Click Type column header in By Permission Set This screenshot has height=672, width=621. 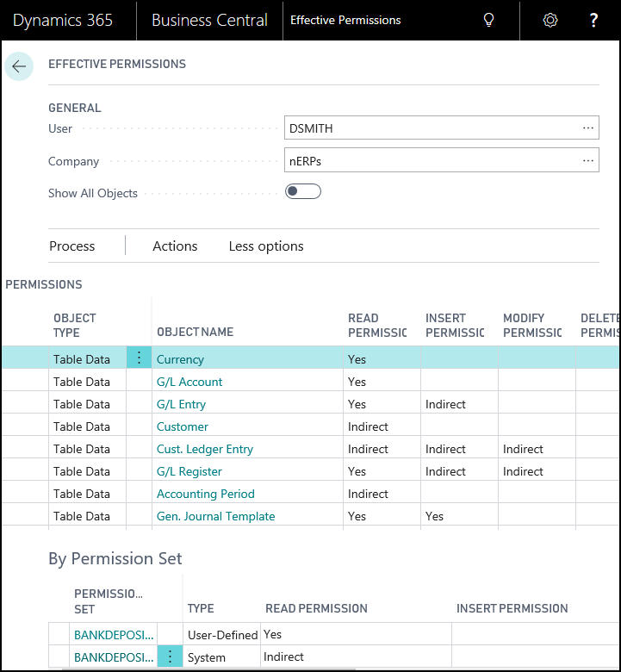click(x=201, y=608)
